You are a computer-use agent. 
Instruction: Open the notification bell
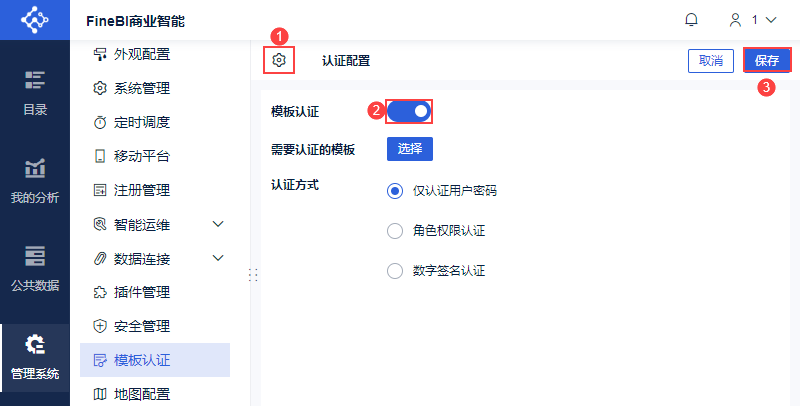[691, 19]
